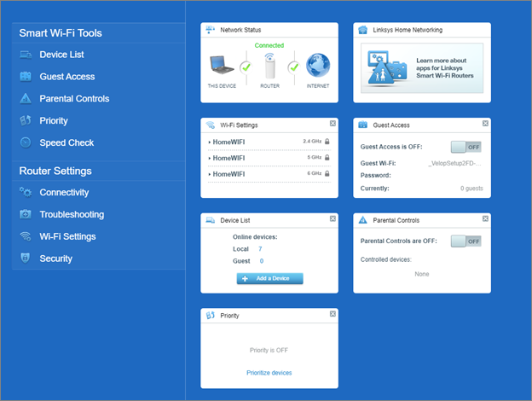Click the Linksys Smart Wi-Fi apps banner
The image size is (532, 401).
click(x=422, y=68)
